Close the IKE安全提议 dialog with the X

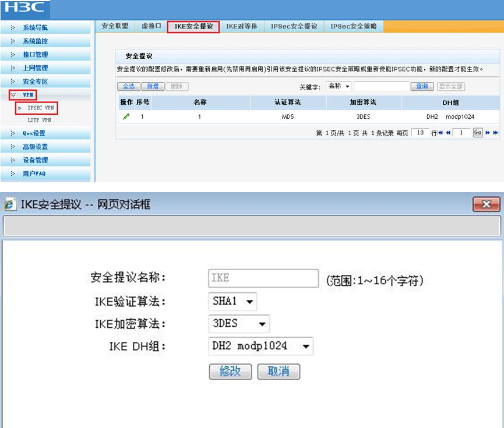pyautogui.click(x=487, y=204)
